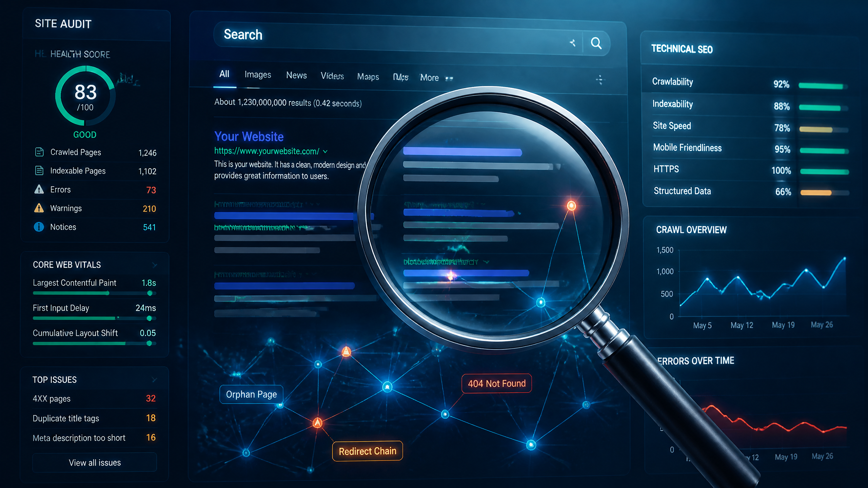Screen dimensions: 868x488
Task: Click the 404 Not Found label
Action: (497, 383)
